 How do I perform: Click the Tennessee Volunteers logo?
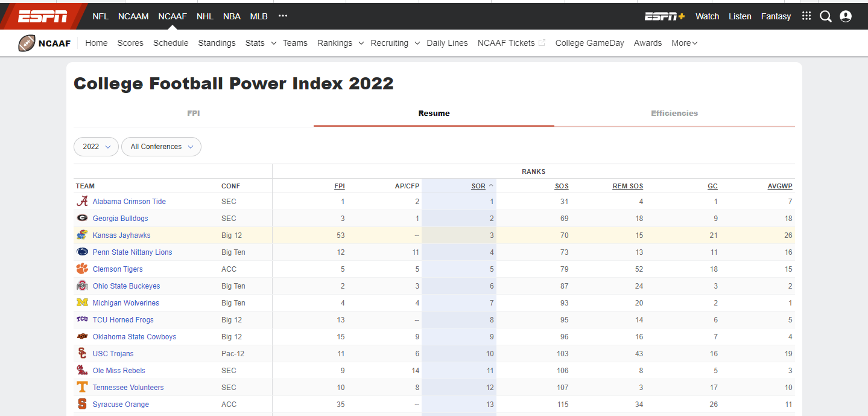tap(82, 388)
